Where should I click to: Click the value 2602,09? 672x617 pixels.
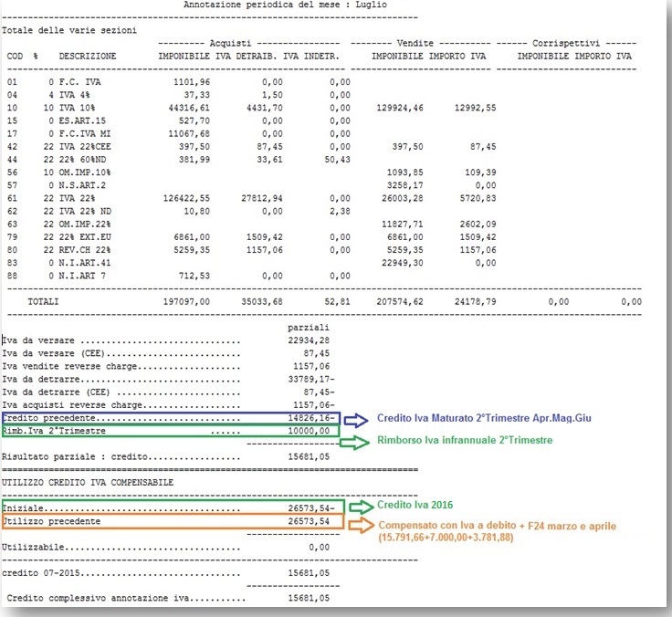478,225
